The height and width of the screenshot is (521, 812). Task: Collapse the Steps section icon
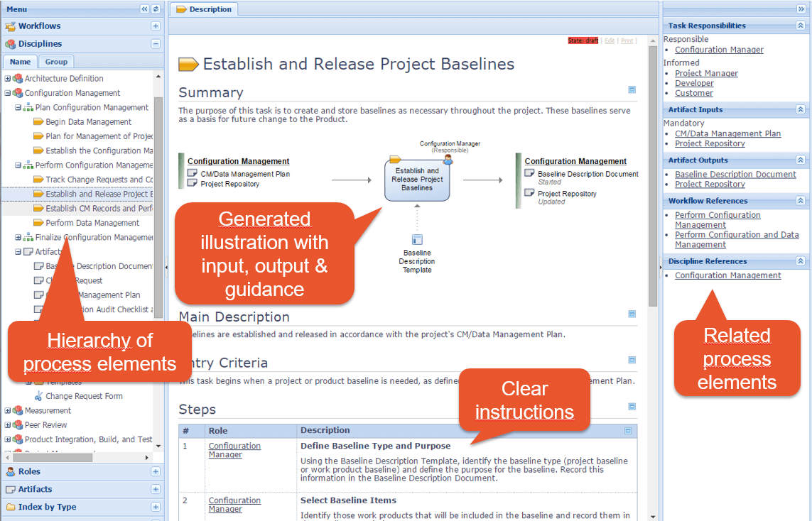click(632, 407)
